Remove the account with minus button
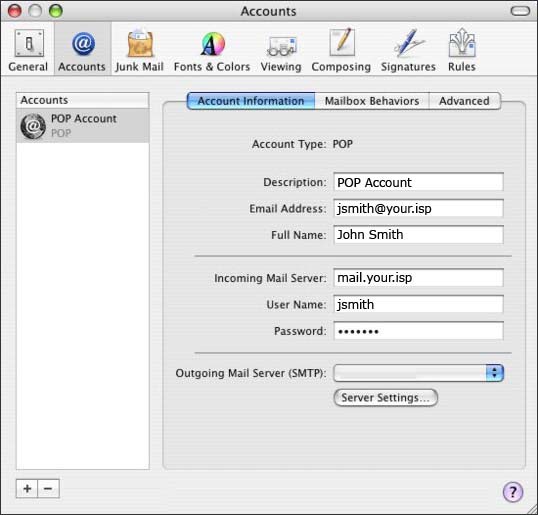 tap(48, 488)
